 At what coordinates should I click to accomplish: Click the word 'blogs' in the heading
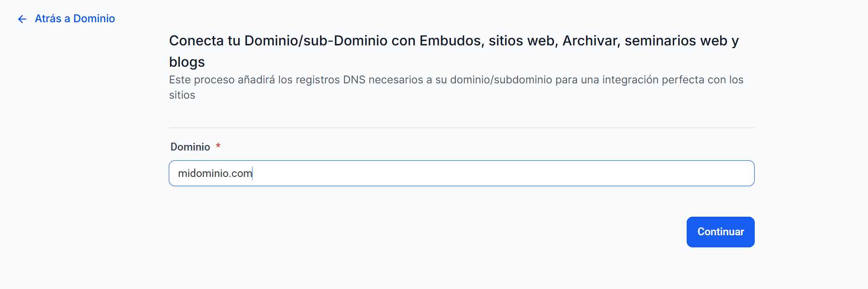pos(187,62)
